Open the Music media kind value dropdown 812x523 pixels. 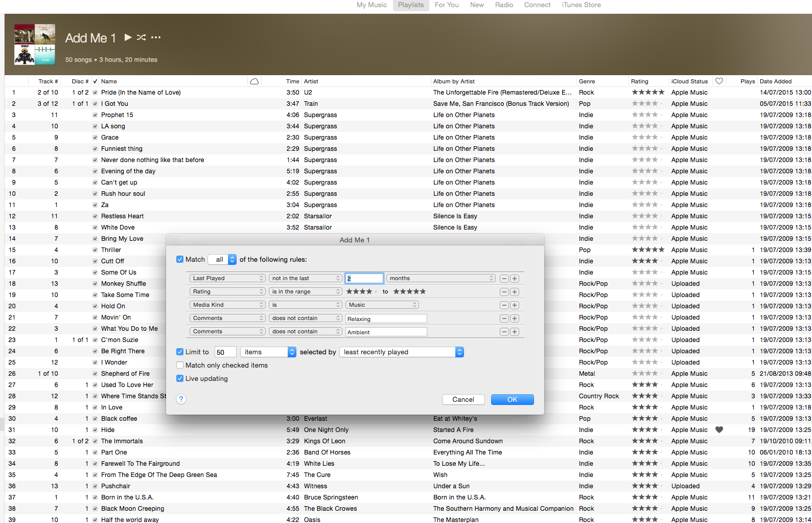[382, 305]
